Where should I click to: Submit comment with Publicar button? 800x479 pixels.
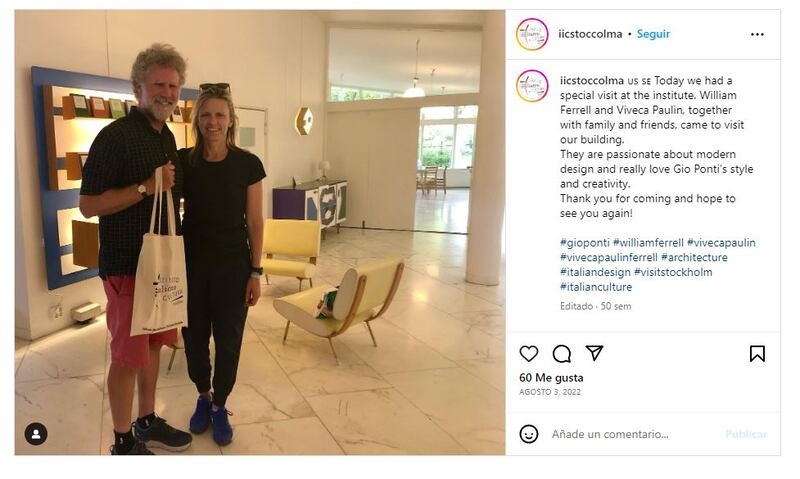[x=746, y=434]
